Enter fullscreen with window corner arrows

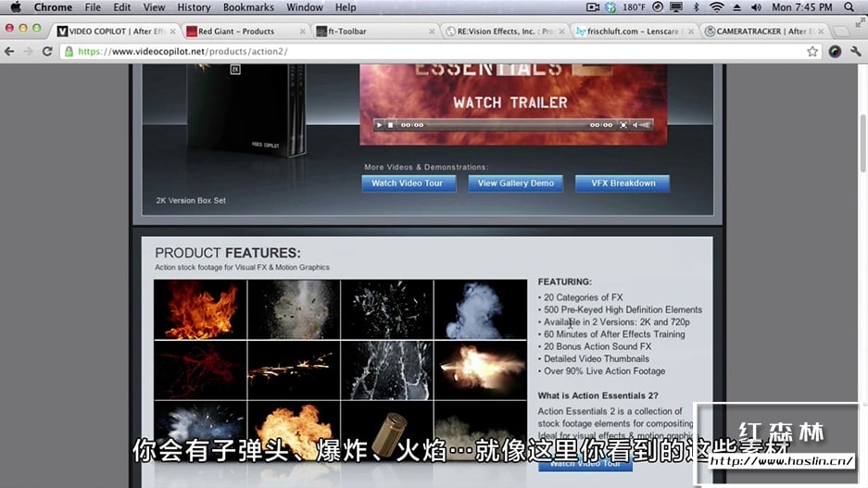(x=860, y=22)
